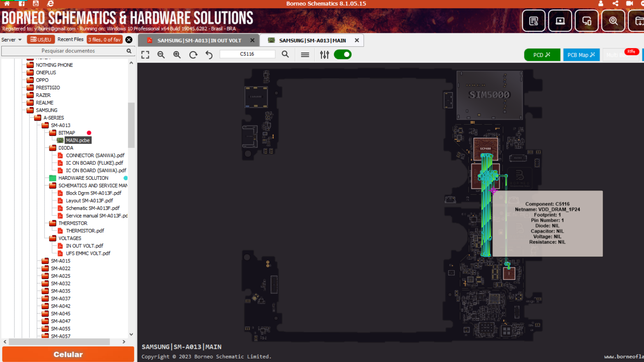Open IN OUT VOLT.pdf file
Viewport: 644px width, 362px height.
click(x=84, y=246)
